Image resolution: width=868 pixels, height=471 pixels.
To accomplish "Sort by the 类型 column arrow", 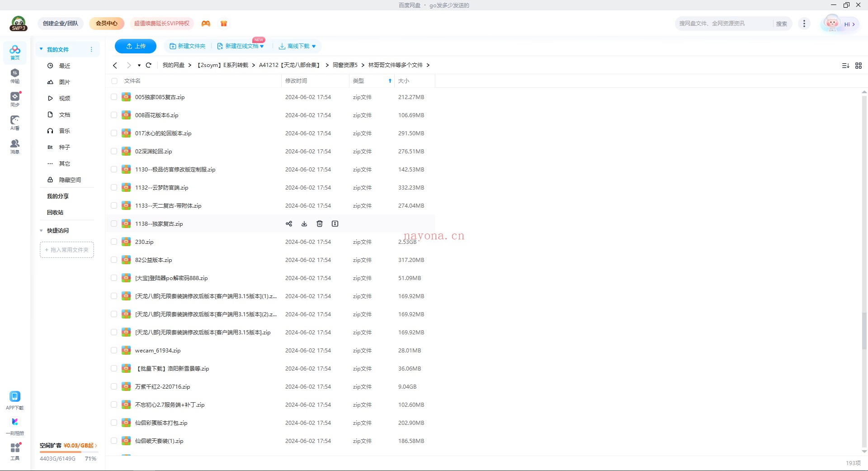I will coord(390,81).
